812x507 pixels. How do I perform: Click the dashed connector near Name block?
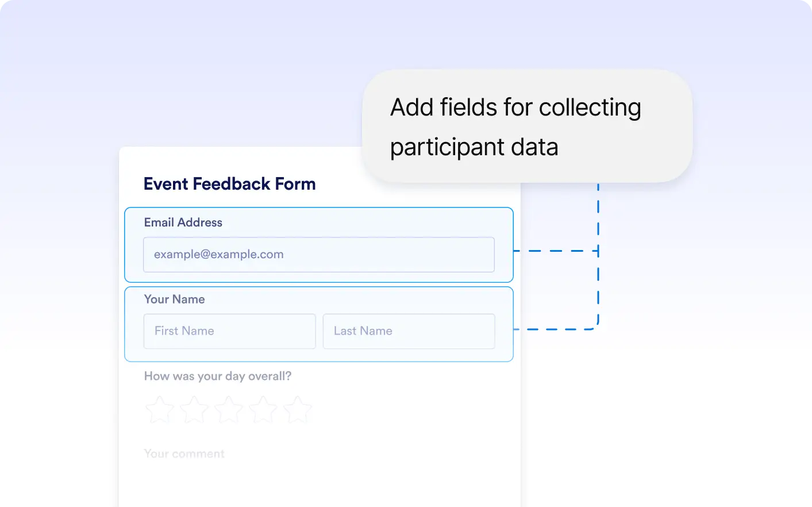click(x=555, y=329)
